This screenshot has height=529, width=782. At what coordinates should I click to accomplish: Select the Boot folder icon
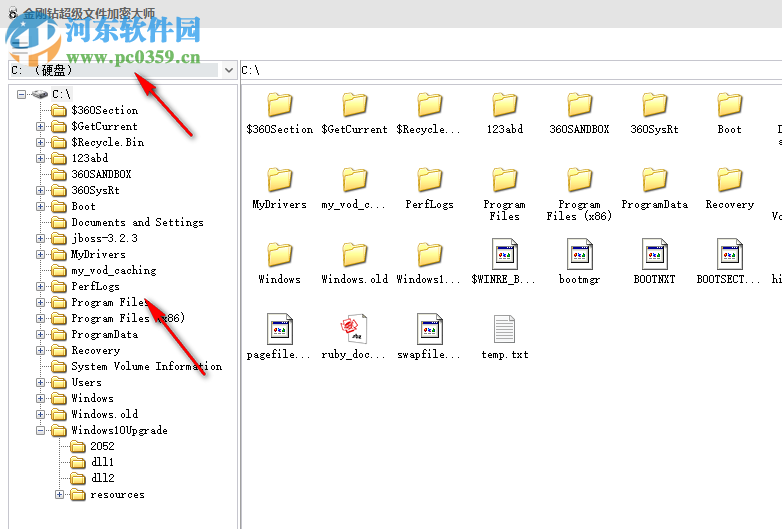[730, 105]
